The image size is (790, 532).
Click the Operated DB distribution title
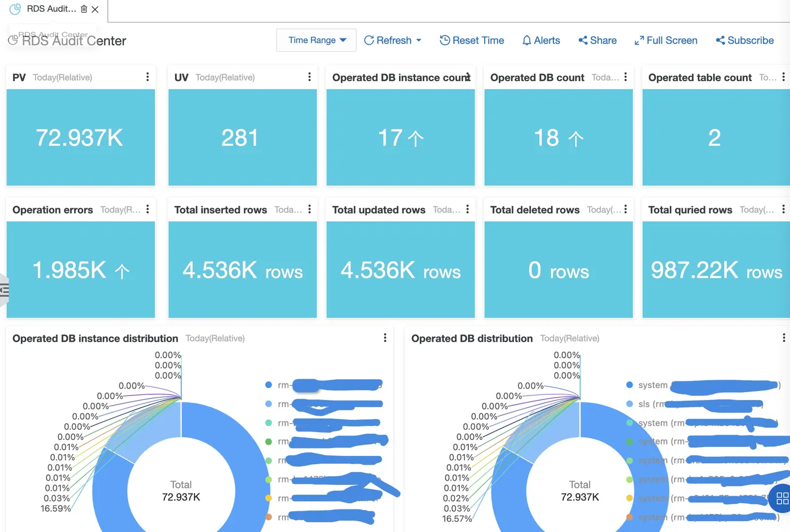(x=472, y=338)
